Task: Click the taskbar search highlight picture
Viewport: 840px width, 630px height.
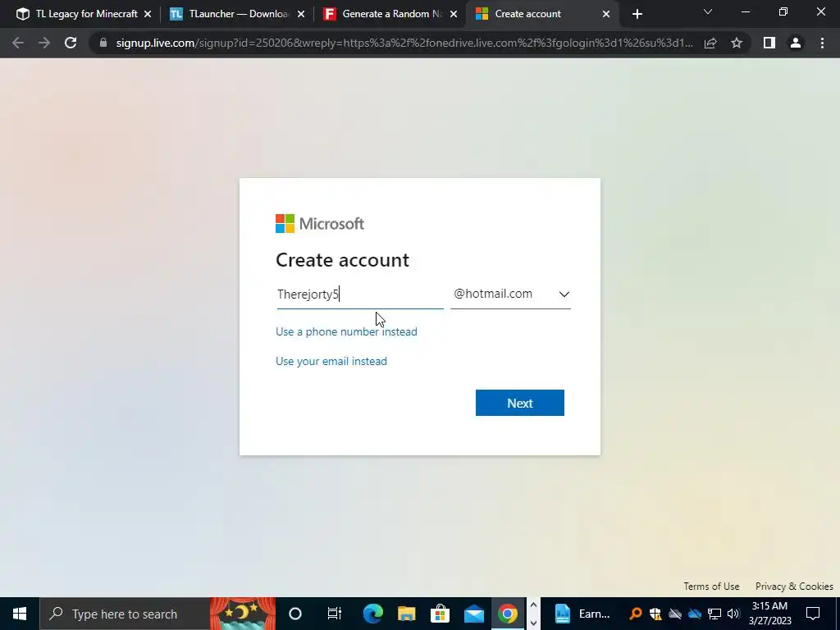Action: [242, 614]
